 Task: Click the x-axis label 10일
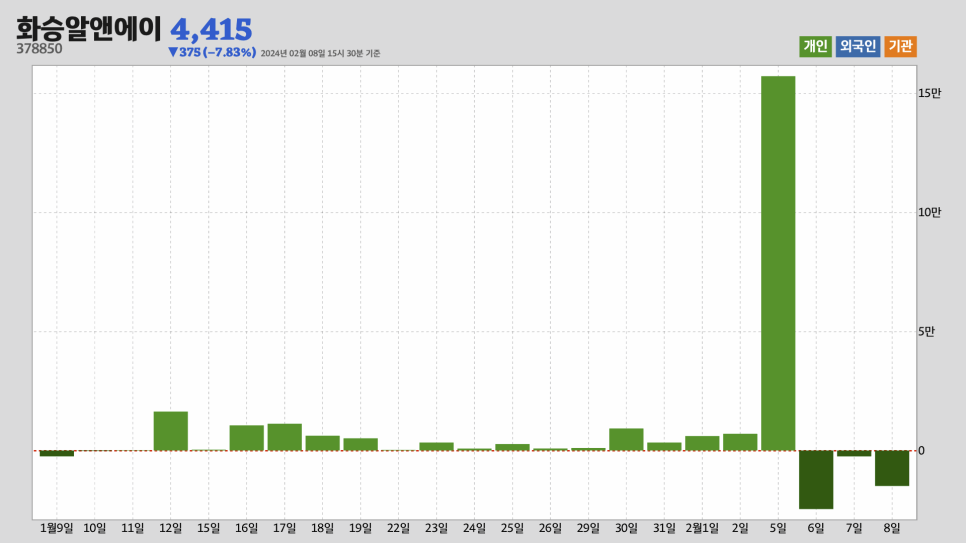click(x=95, y=528)
